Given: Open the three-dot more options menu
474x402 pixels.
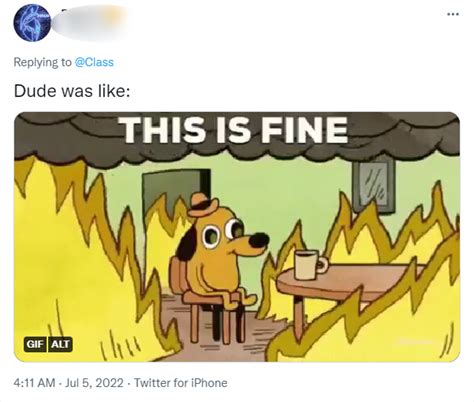Looking at the screenshot, I should pyautogui.click(x=453, y=14).
